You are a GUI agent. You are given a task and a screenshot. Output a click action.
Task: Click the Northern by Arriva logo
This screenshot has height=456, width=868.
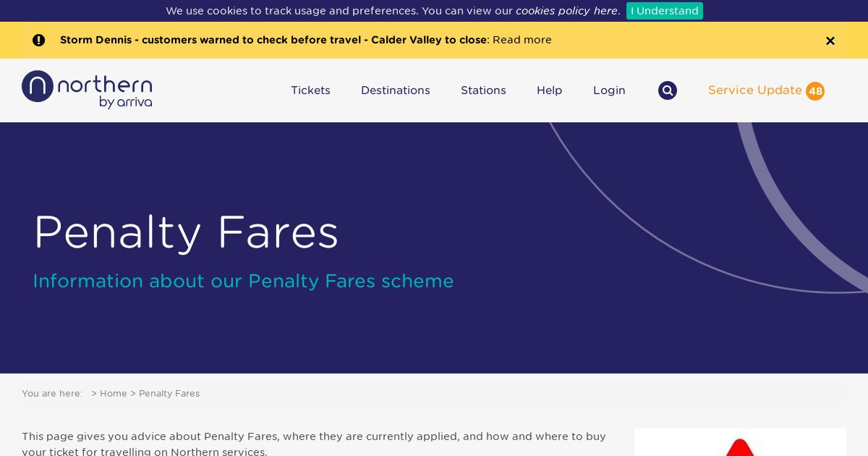point(87,90)
